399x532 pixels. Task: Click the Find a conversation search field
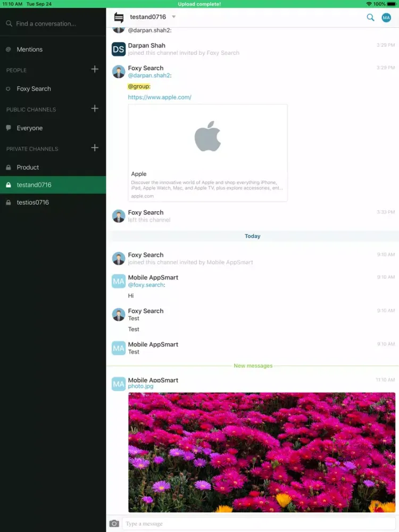(46, 24)
